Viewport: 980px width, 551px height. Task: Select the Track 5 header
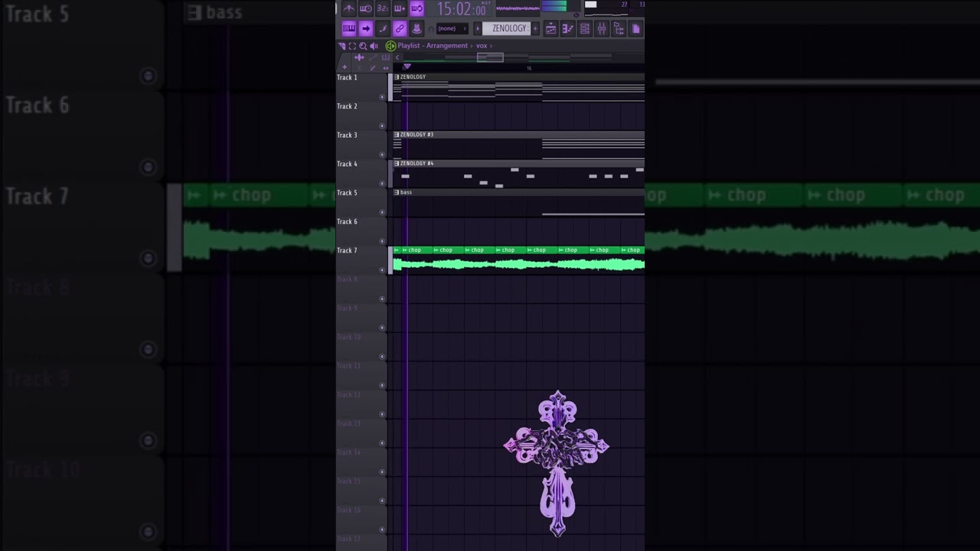pos(362,203)
